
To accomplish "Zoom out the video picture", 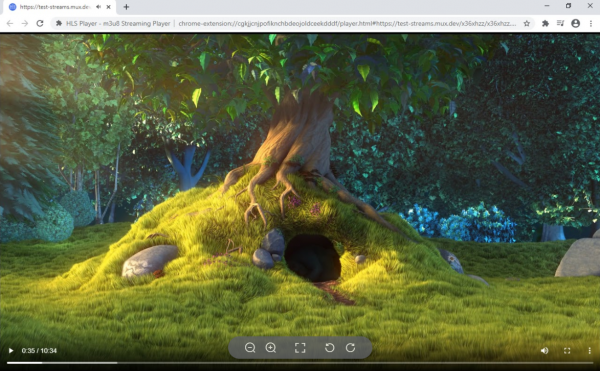I will click(x=250, y=348).
